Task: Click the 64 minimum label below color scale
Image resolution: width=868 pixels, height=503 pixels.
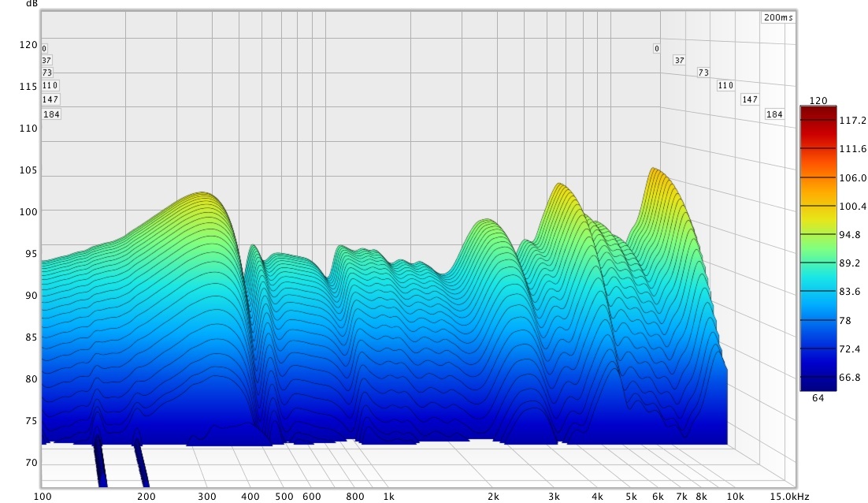Action: click(x=818, y=398)
